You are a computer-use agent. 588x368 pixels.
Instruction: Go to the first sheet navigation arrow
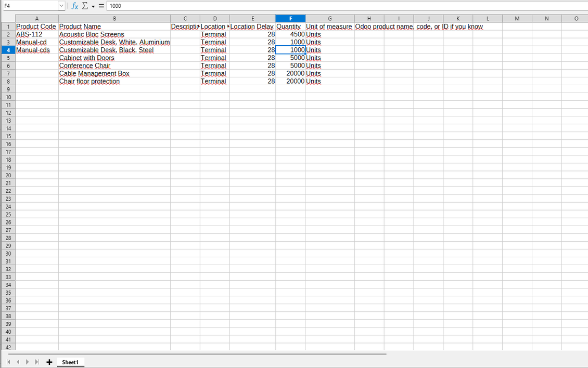pos(9,362)
